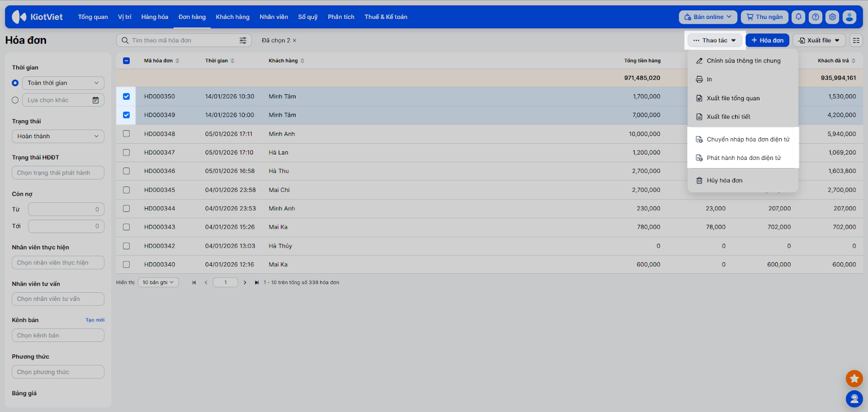868x412 pixels.
Task: Go to first page of invoices
Action: (194, 282)
